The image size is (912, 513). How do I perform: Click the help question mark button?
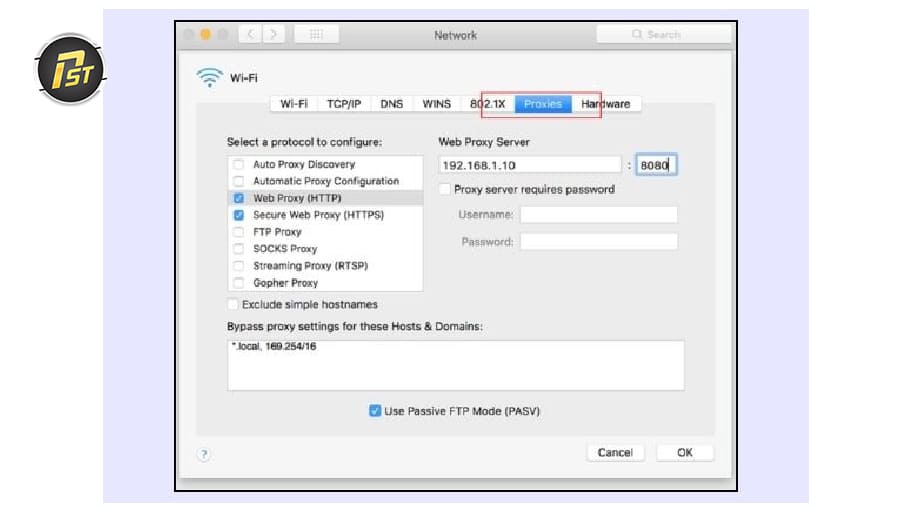click(x=204, y=454)
